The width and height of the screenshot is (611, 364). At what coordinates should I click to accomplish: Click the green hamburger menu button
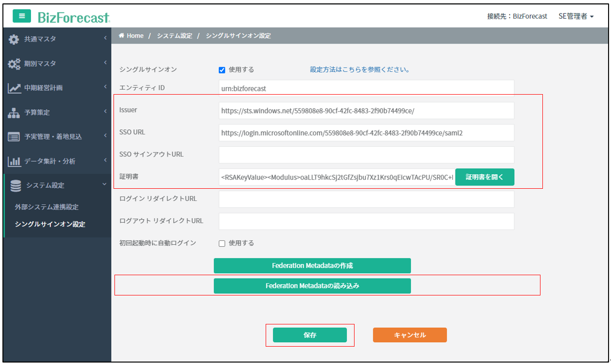coord(22,16)
